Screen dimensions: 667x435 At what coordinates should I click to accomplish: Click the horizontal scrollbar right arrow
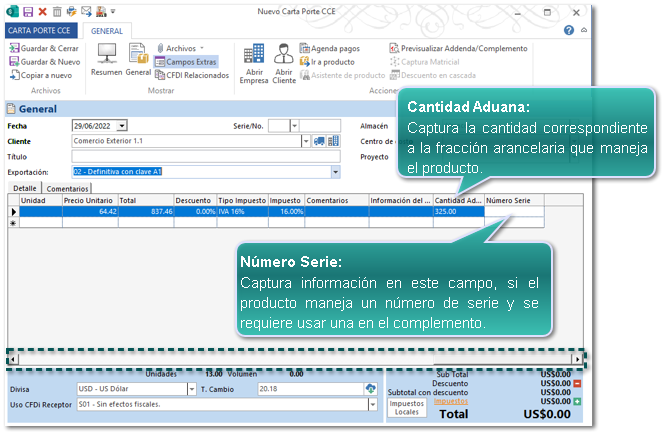click(577, 359)
